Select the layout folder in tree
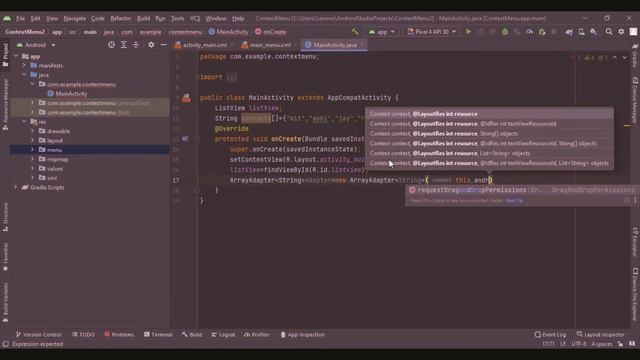This screenshot has height=360, width=640. point(55,140)
